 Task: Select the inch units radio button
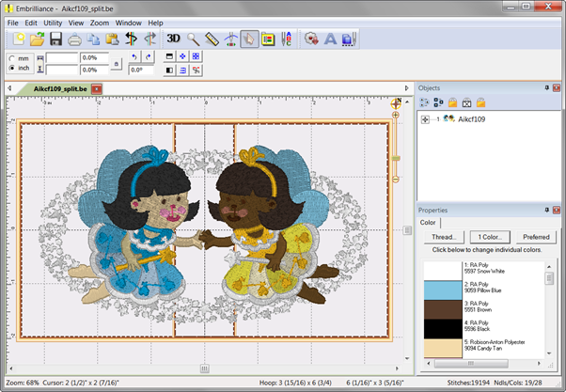pyautogui.click(x=11, y=69)
